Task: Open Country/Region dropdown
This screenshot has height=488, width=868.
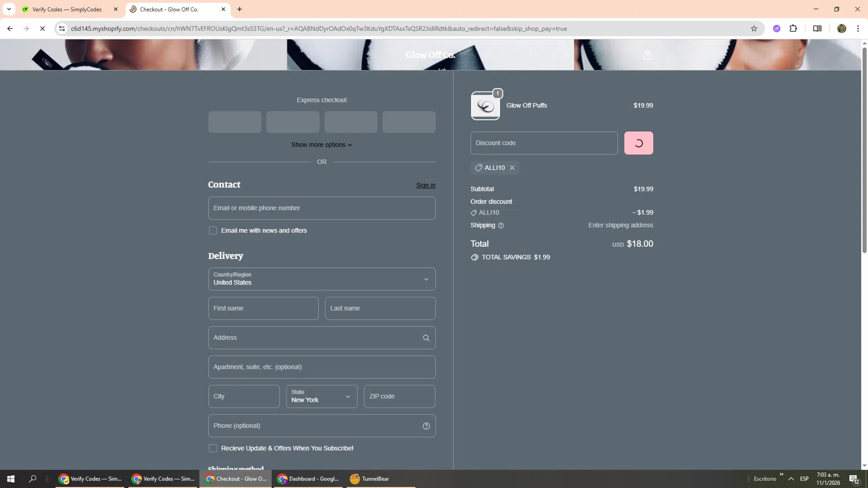Action: [322, 279]
